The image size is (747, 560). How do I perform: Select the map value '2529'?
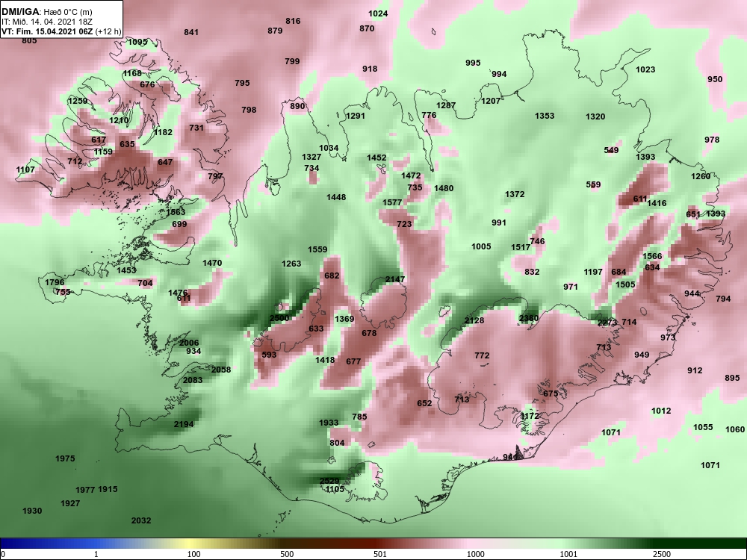329,481
